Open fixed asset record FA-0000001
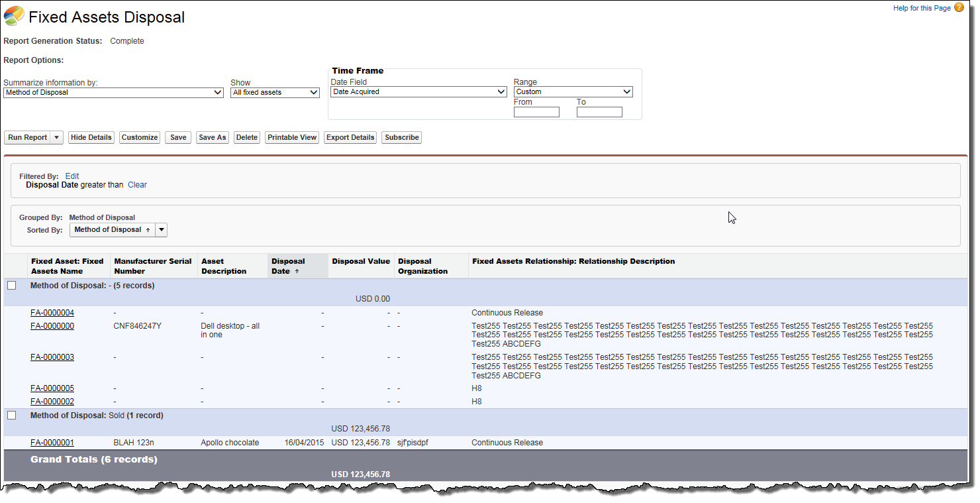980x503 pixels. click(x=52, y=442)
